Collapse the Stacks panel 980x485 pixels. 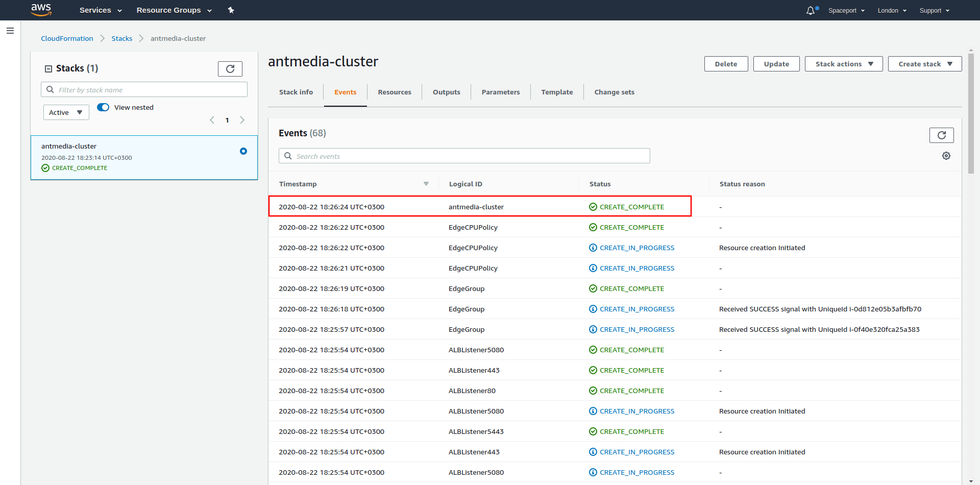[x=48, y=68]
